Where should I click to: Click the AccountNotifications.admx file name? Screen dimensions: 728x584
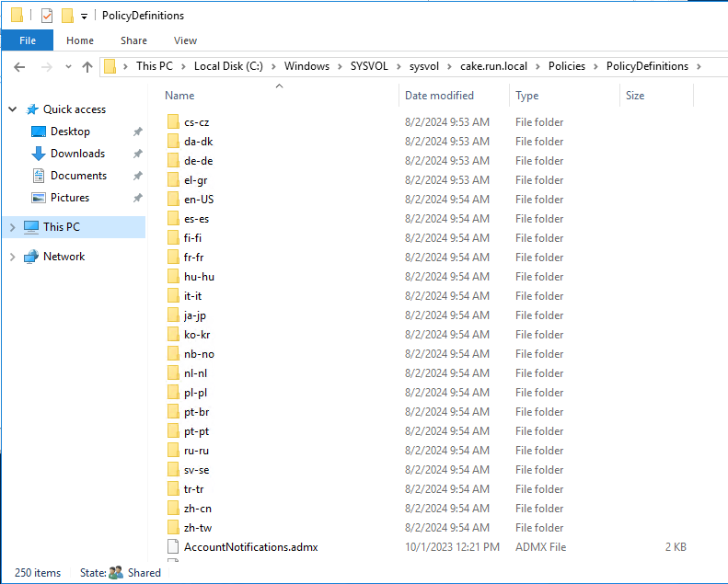tap(250, 547)
